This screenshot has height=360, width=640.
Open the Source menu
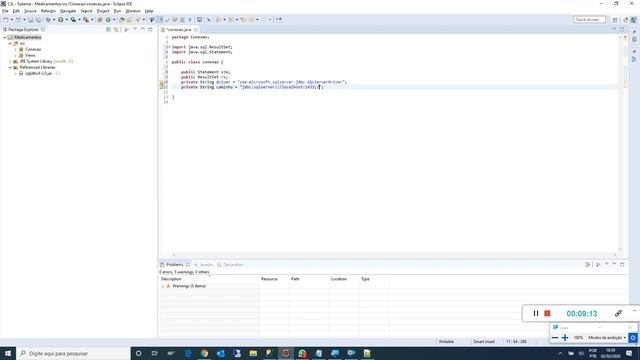pyautogui.click(x=30, y=11)
